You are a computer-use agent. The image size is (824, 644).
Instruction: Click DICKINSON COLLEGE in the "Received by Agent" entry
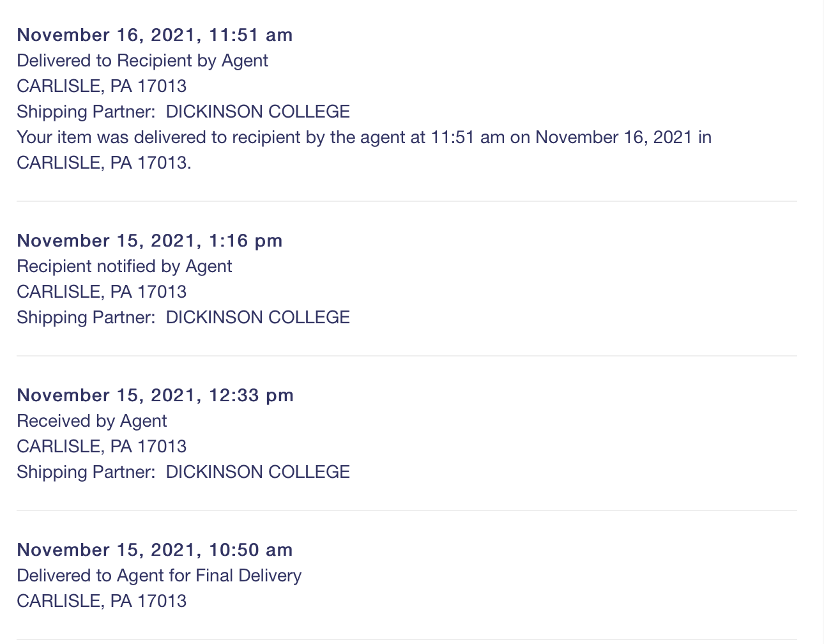coord(258,472)
